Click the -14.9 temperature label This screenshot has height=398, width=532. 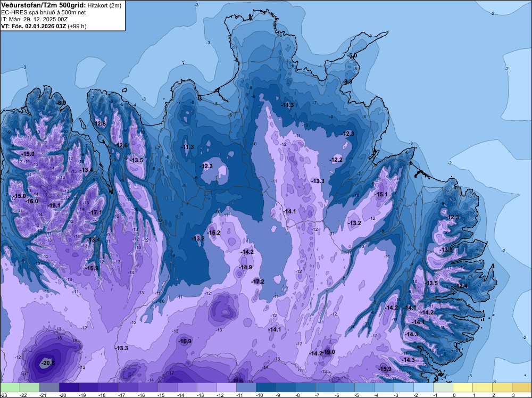[x=245, y=267]
